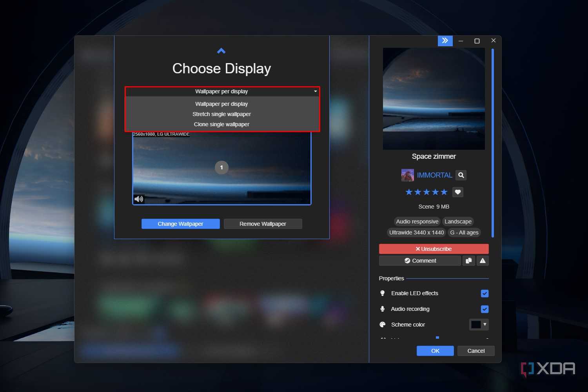Open the IMMORTAL author avatar

408,175
